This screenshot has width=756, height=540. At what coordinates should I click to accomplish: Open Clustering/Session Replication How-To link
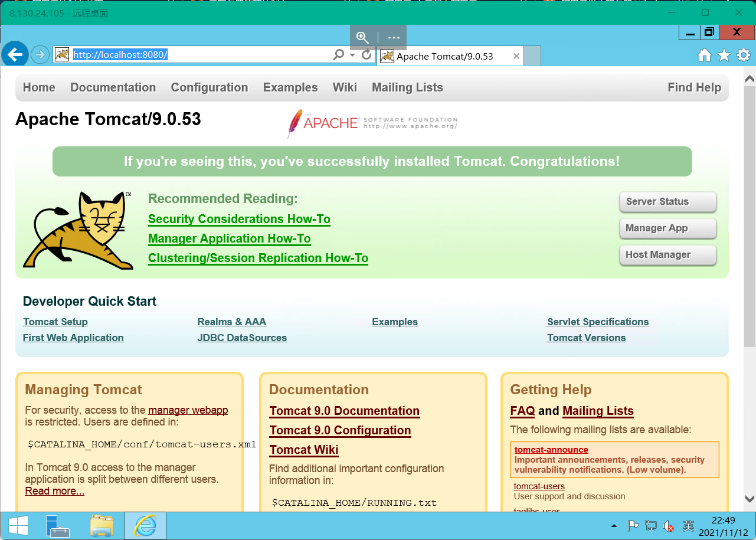click(x=258, y=258)
